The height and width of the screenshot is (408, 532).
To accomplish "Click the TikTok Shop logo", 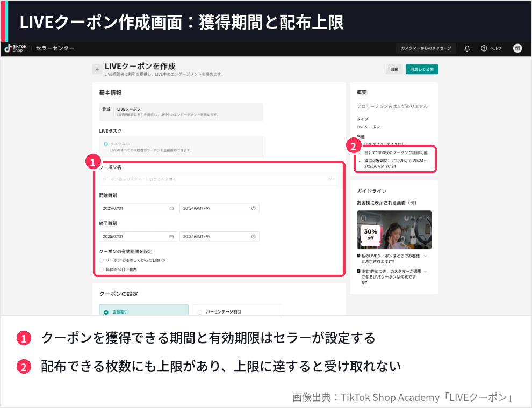I will [15, 48].
